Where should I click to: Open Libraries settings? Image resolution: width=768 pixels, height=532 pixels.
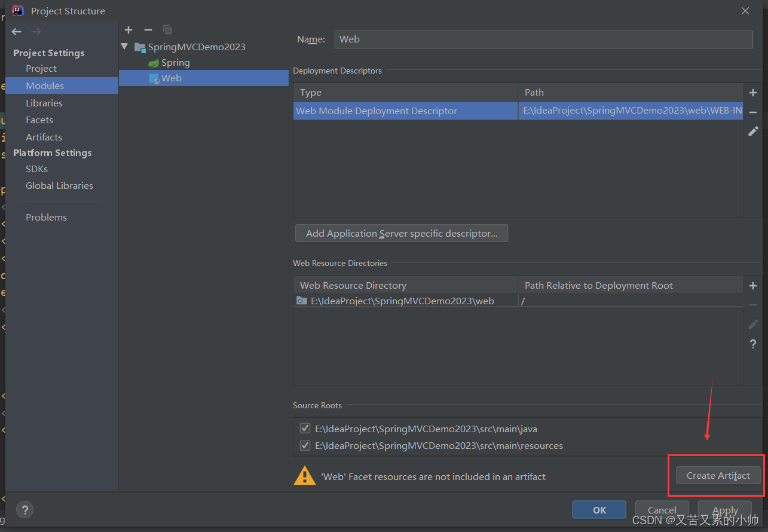(x=44, y=103)
